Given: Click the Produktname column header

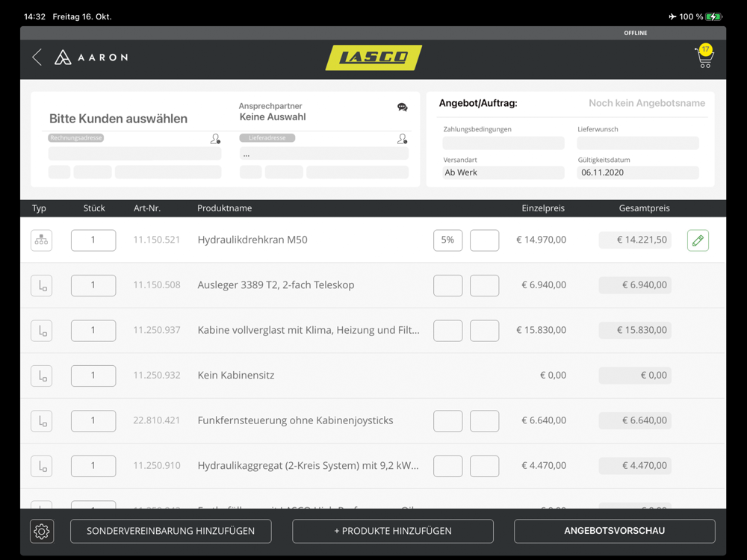Looking at the screenshot, I should [x=224, y=208].
